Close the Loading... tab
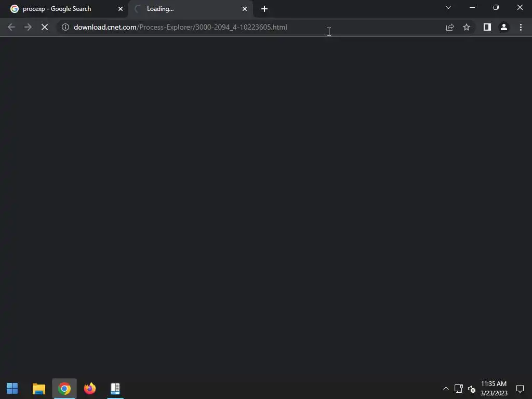Viewport: 532px width, 399px height. [x=245, y=9]
